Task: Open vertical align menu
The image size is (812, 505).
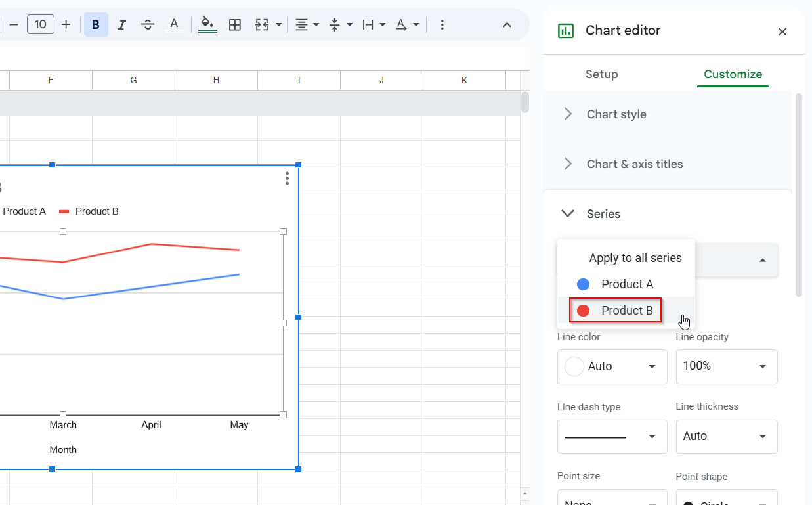Action: (x=341, y=25)
